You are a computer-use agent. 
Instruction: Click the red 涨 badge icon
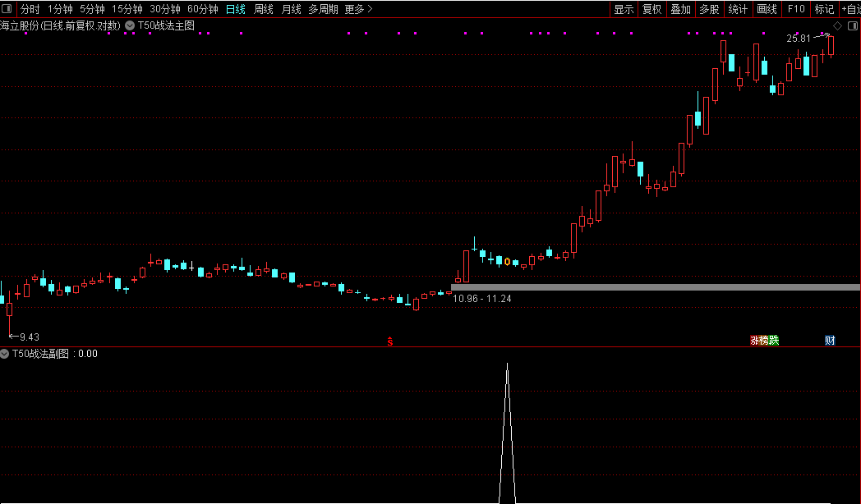pyautogui.click(x=755, y=341)
